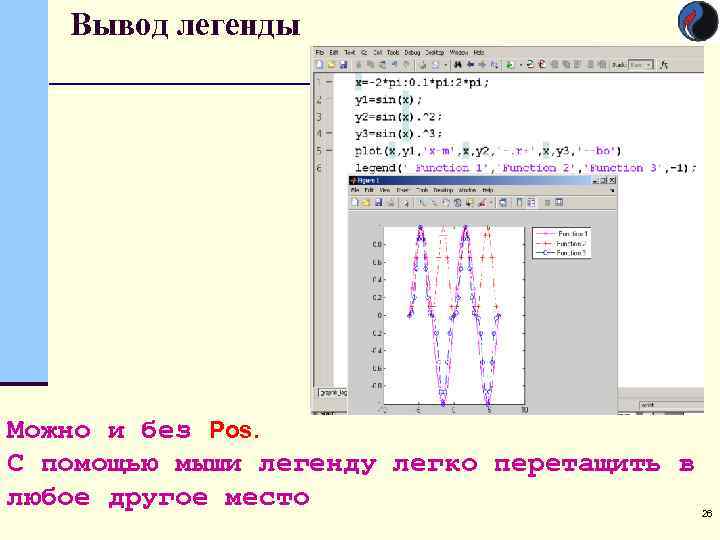The image size is (720, 540).
Task: Open Desktop menu in Figure 1 window
Action: [x=443, y=190]
